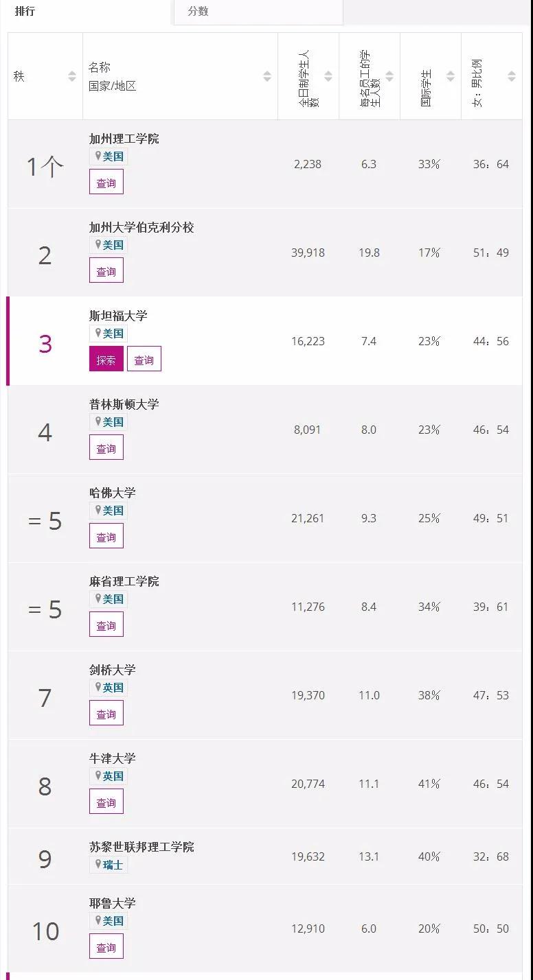Select the 加州大学伯克利分校 row name
Viewport: 533px width, 980px height.
coord(141,227)
